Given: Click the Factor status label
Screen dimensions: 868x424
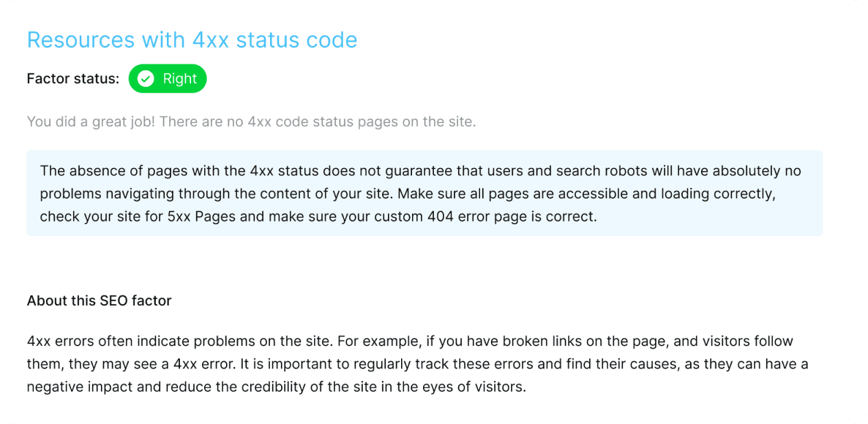Looking at the screenshot, I should 73,79.
